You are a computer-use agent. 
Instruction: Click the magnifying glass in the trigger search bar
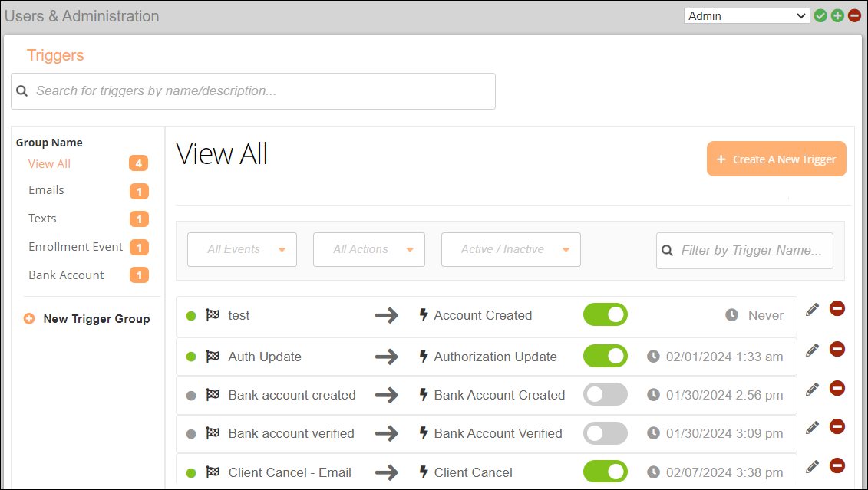(21, 90)
